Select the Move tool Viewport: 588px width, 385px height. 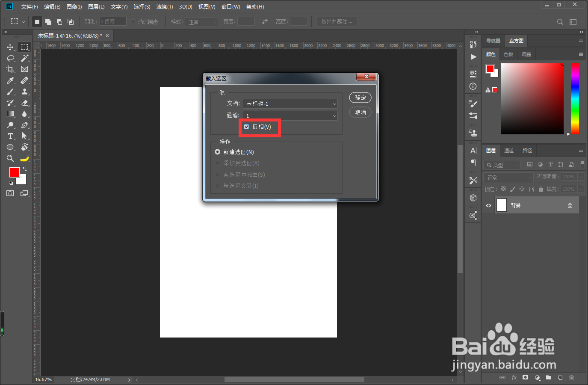pos(10,47)
